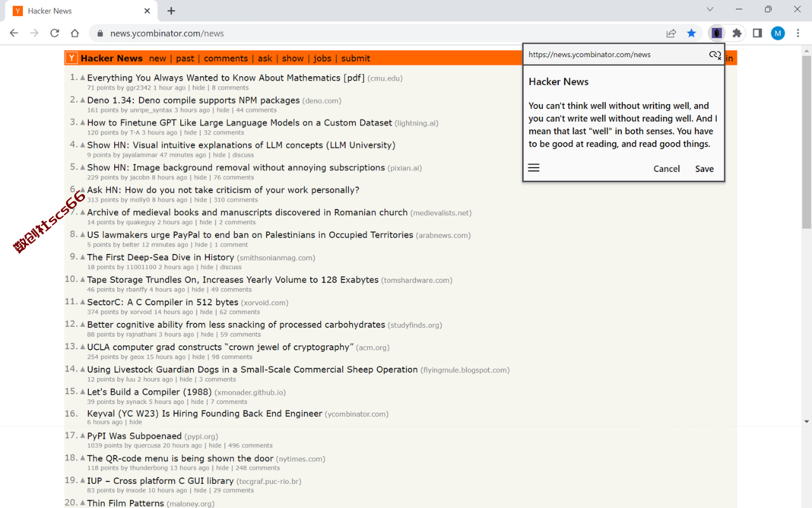The image size is (812, 508).
Task: Click the link/unlink icon beside the popup URL
Action: pyautogui.click(x=715, y=55)
